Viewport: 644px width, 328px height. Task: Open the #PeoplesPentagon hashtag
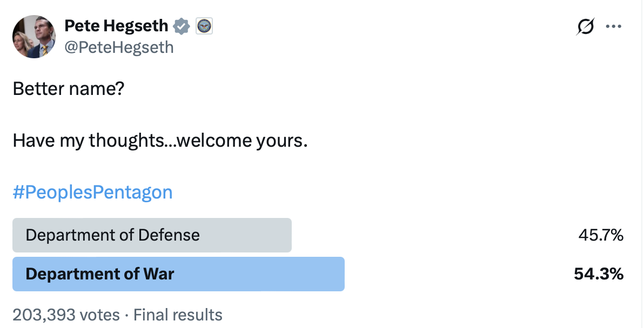[x=92, y=192]
